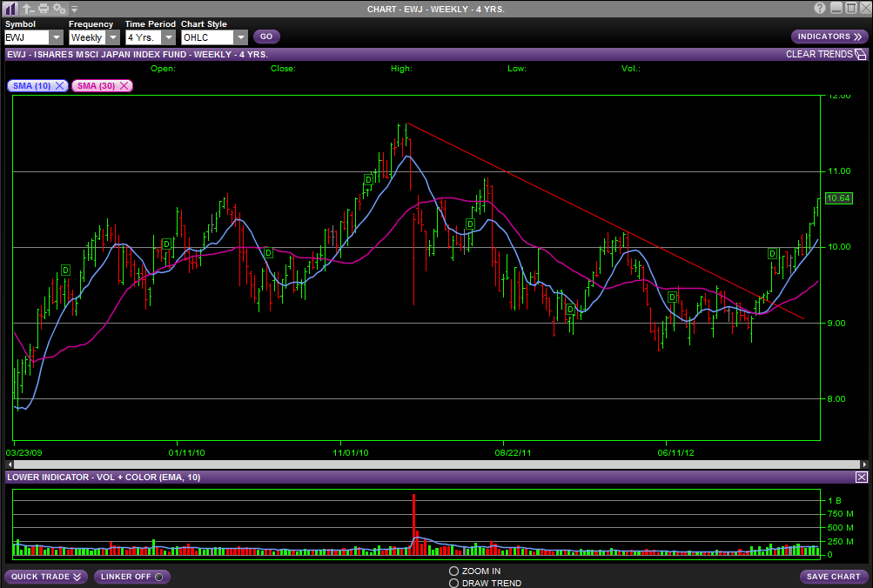Close the lower indicator panel
873x588 pixels.
pyautogui.click(x=861, y=478)
